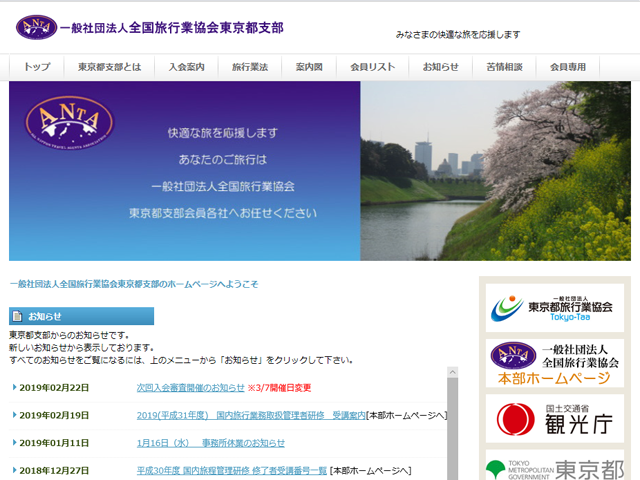Open お知らせ in the navigation bar
The width and height of the screenshot is (640, 480).
(x=441, y=67)
